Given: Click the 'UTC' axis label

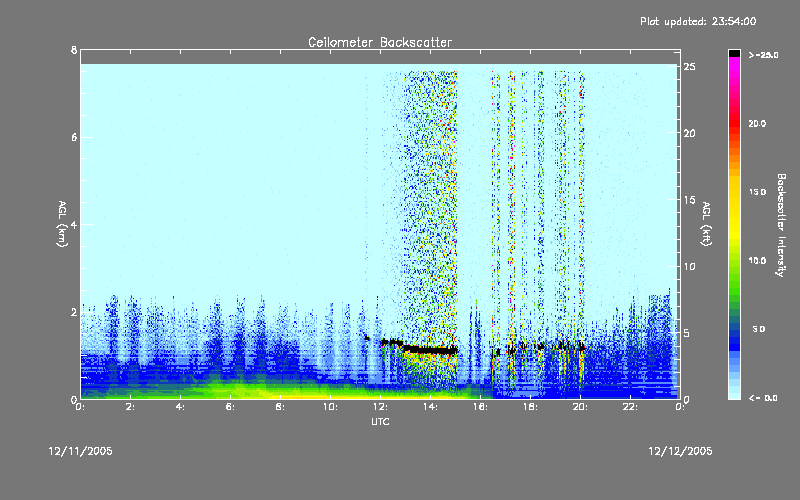Looking at the screenshot, I should [380, 422].
